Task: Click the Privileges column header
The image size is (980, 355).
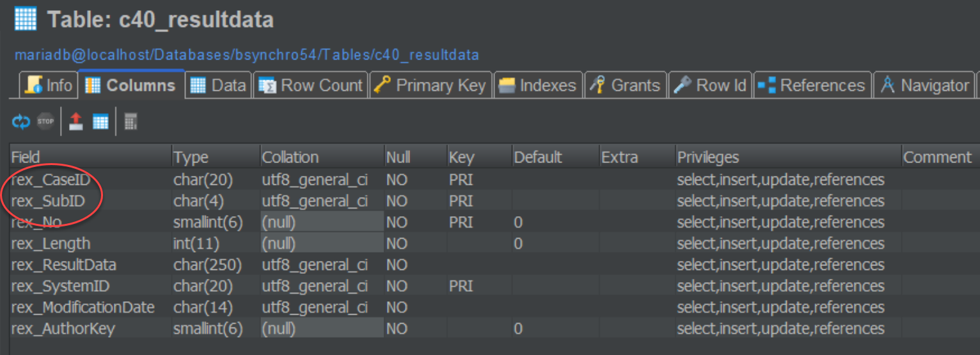Action: pos(788,157)
